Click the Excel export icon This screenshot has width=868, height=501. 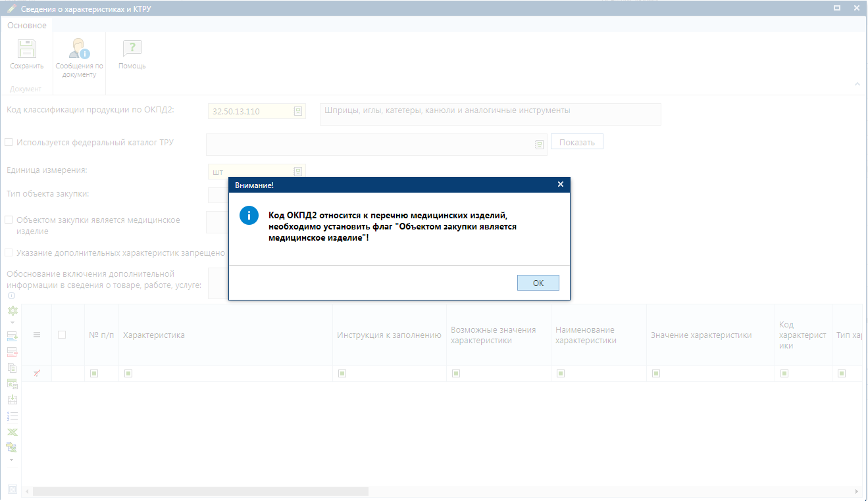tap(12, 432)
